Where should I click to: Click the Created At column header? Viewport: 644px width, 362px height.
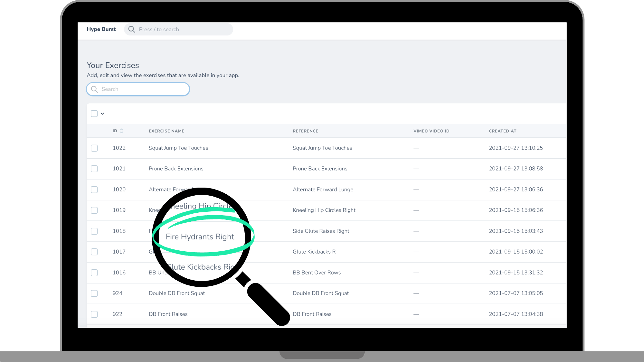click(x=502, y=131)
